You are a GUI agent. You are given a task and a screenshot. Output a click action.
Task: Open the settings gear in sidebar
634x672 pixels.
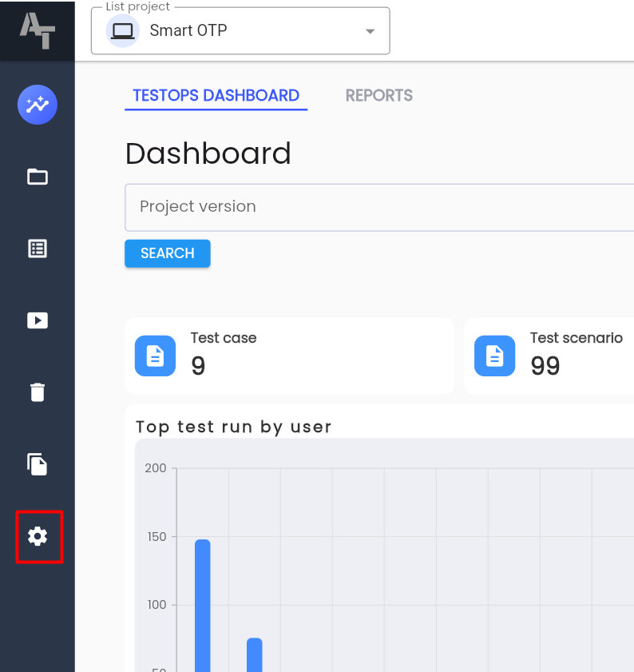tap(38, 536)
